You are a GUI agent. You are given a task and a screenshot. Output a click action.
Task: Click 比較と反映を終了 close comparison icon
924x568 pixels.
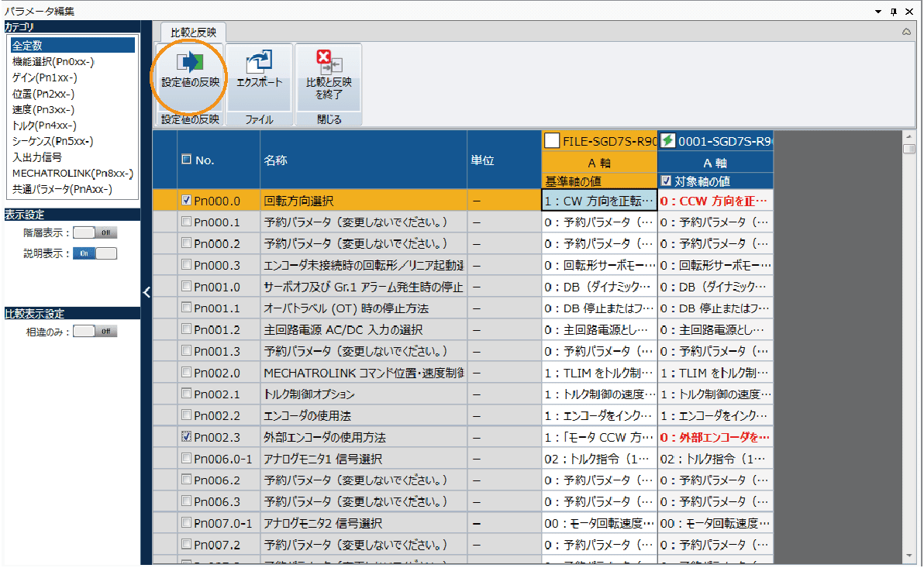(x=329, y=64)
